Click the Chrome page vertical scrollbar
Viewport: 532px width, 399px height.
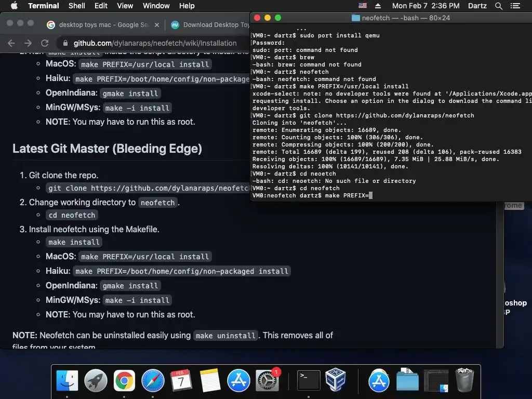click(x=500, y=275)
